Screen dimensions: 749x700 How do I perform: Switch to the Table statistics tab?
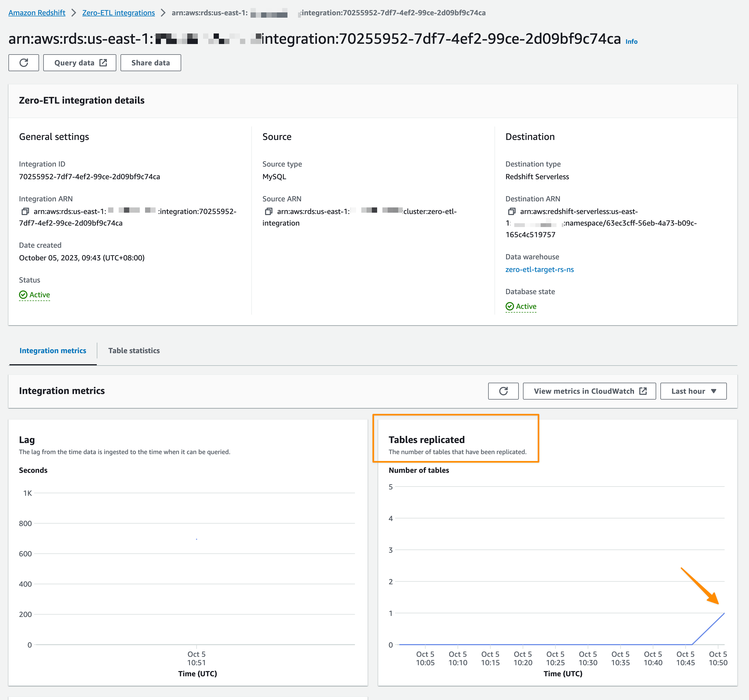click(134, 350)
